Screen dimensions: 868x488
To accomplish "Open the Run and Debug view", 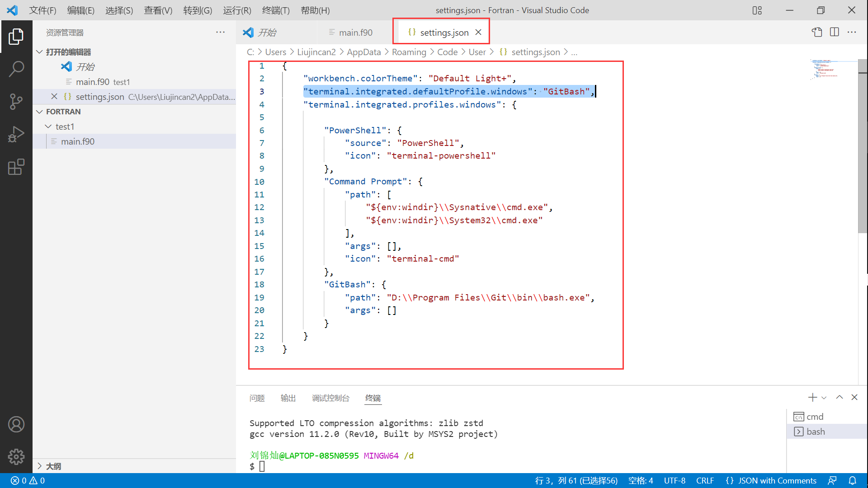I will (x=16, y=135).
